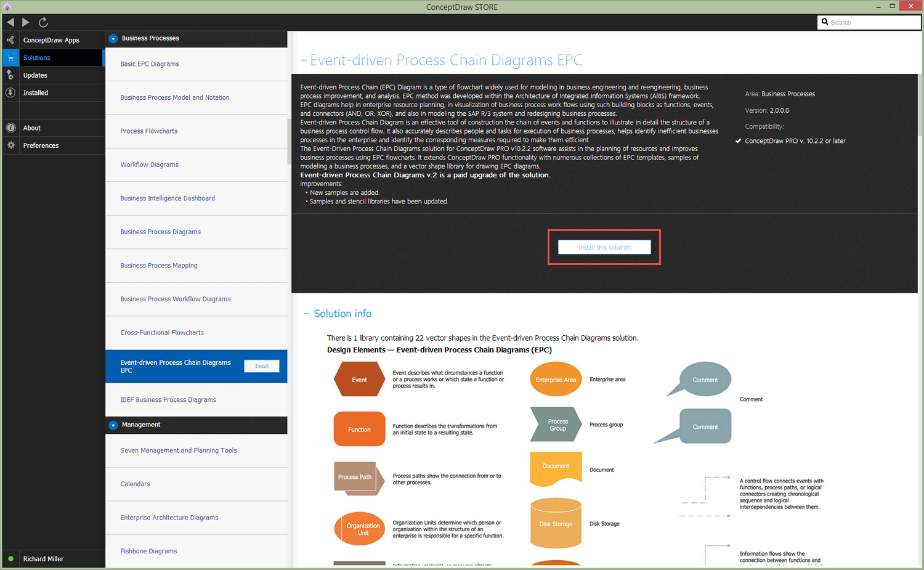
Task: Open the Updates section
Action: [54, 75]
